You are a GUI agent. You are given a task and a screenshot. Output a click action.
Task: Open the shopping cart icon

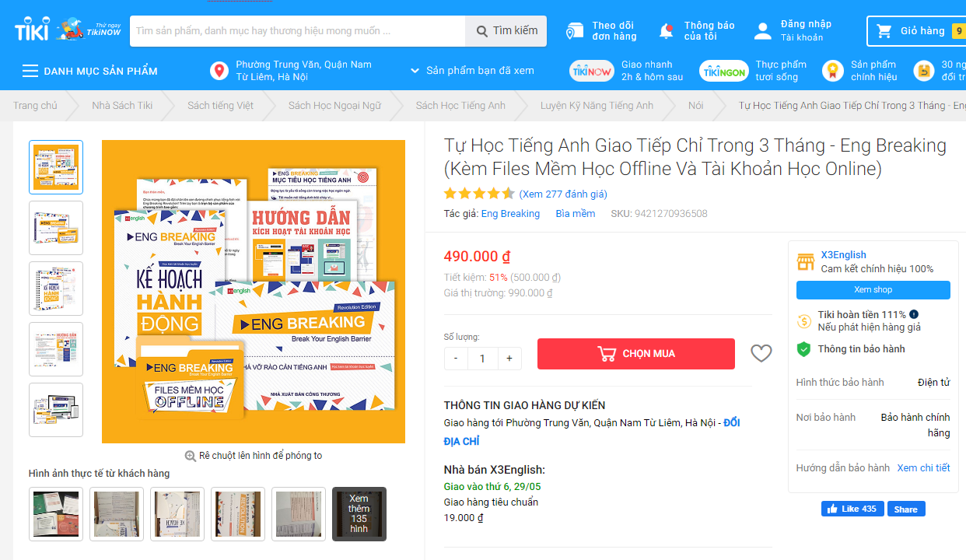(884, 31)
